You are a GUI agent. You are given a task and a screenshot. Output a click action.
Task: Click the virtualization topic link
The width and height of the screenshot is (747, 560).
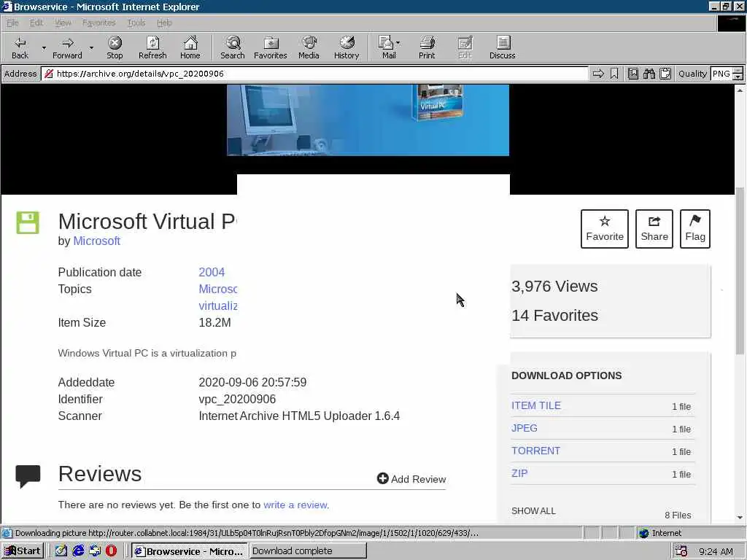pyautogui.click(x=218, y=306)
